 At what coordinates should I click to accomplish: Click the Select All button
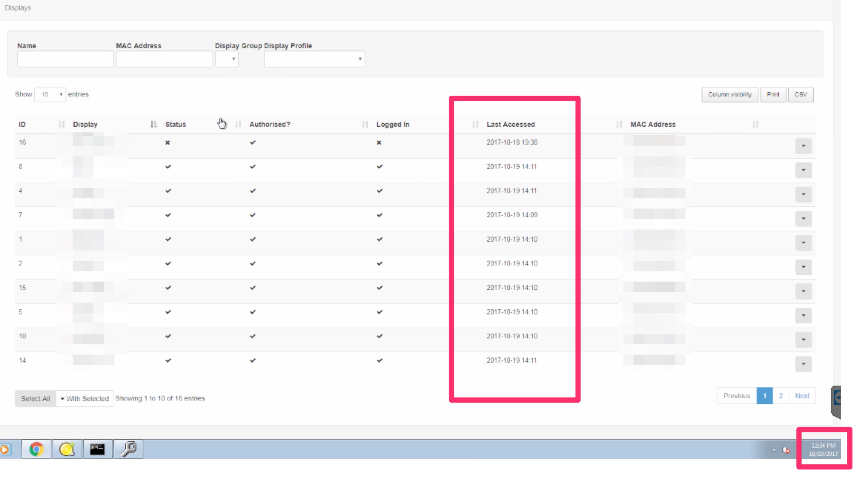tap(36, 399)
